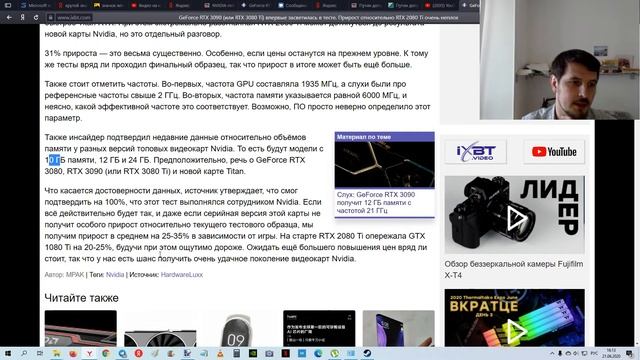640x360 pixels.
Task: Click the "Материал по теме" thumbnail image
Action: (x=384, y=165)
